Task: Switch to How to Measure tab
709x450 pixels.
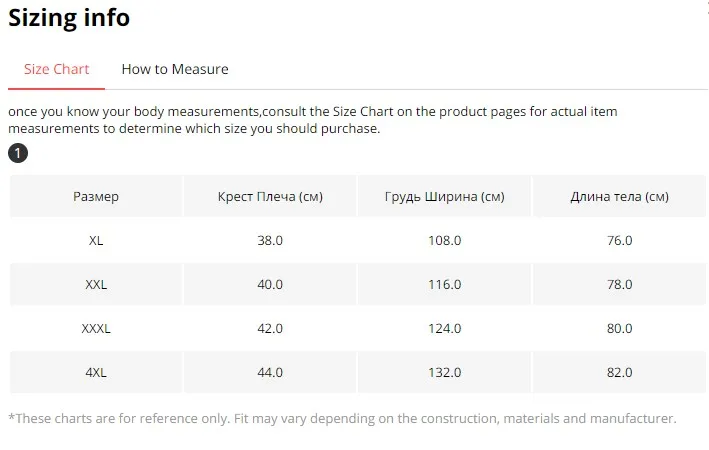Action: 175,69
